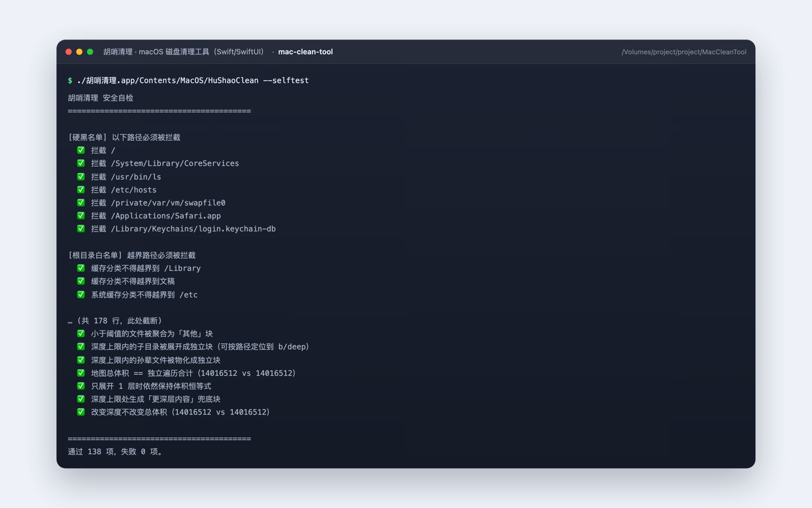
Task: Click the green check beside 拦截 /
Action: (x=81, y=150)
